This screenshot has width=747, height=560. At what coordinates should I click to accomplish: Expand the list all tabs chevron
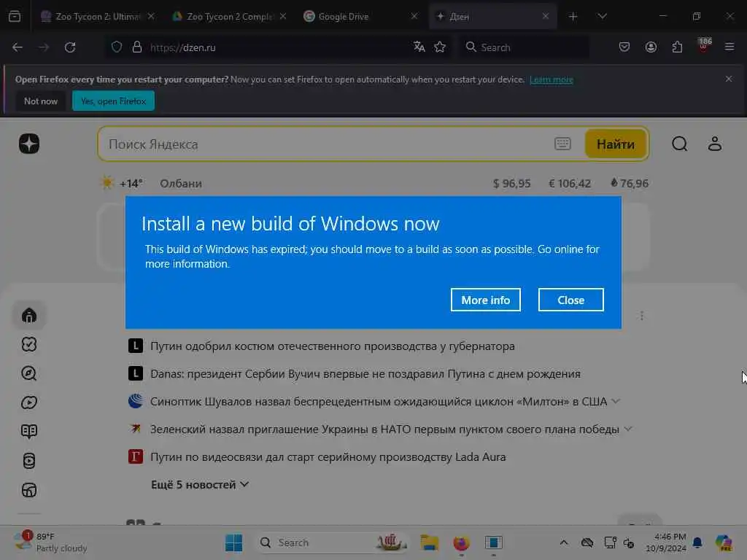(x=602, y=17)
